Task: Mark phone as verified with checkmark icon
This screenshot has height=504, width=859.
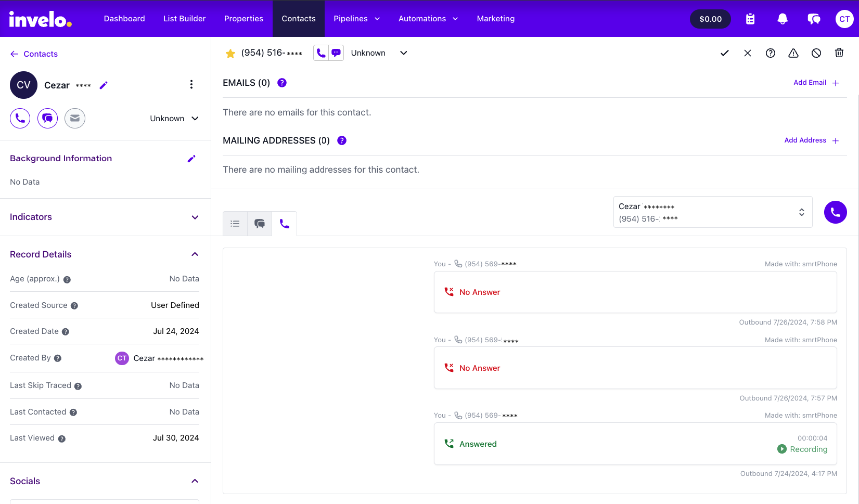Action: point(724,53)
